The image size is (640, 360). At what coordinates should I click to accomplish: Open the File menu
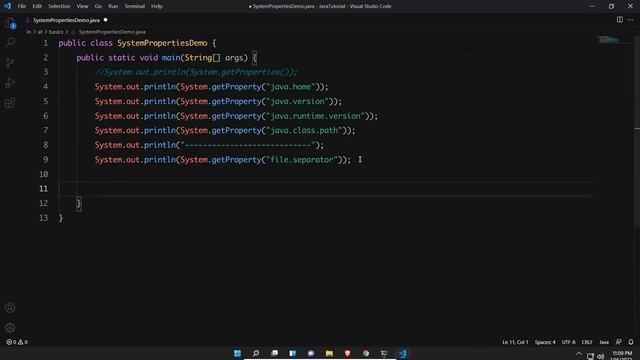click(x=22, y=6)
